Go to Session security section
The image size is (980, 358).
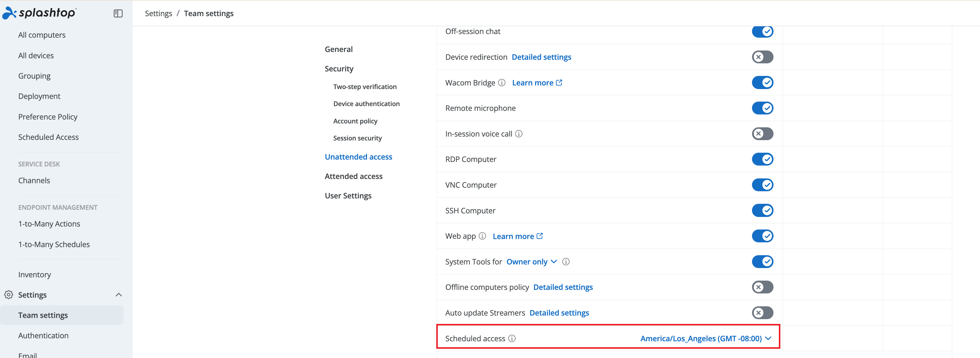click(x=357, y=138)
